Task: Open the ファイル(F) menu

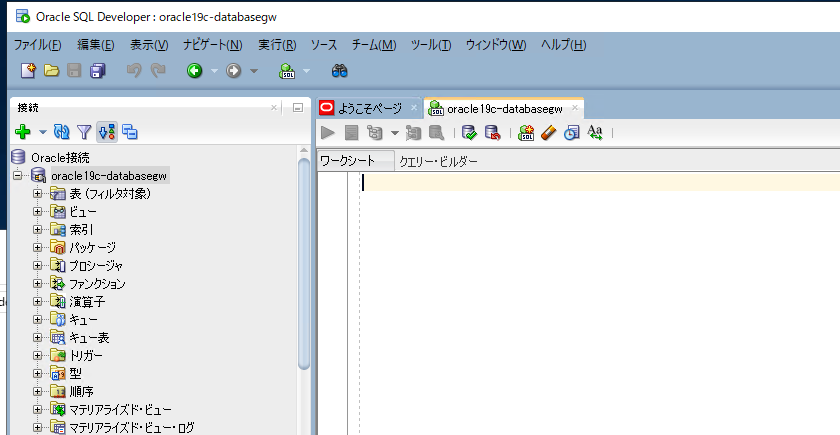Action: pyautogui.click(x=38, y=44)
